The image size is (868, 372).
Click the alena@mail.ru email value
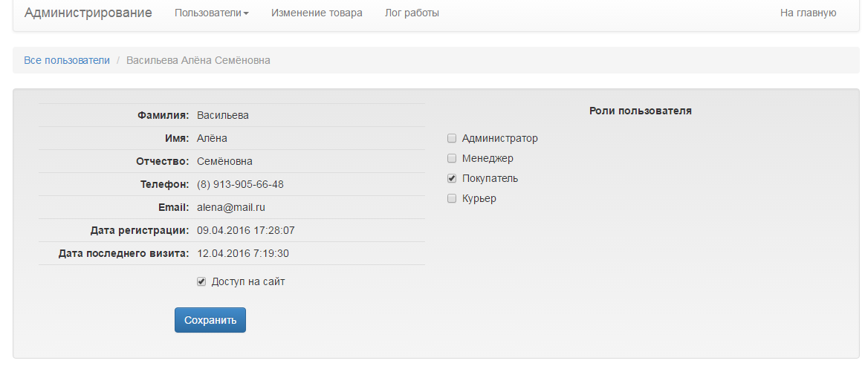point(231,207)
